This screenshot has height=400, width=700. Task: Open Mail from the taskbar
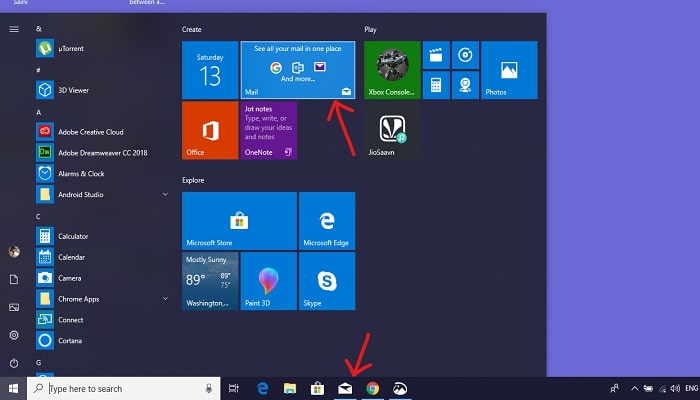point(345,388)
